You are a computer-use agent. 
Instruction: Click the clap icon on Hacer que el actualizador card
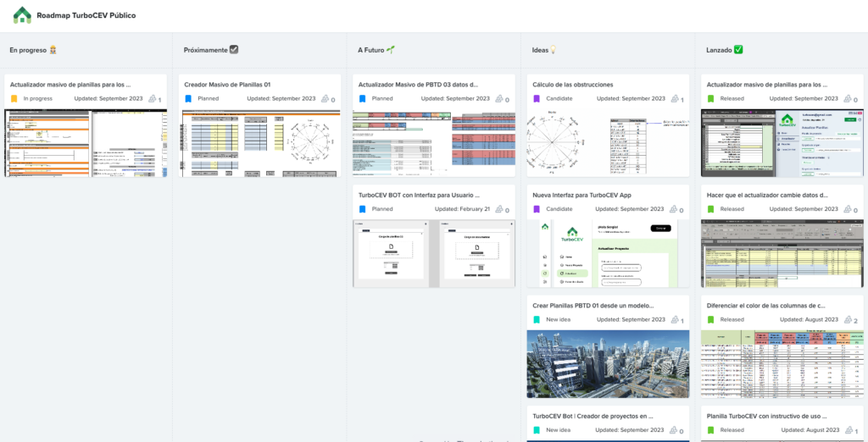(x=848, y=209)
